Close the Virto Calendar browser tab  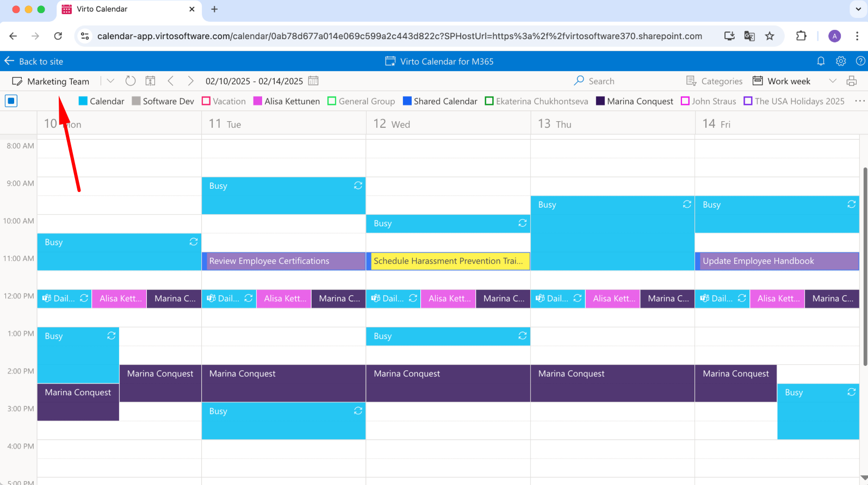(x=192, y=9)
